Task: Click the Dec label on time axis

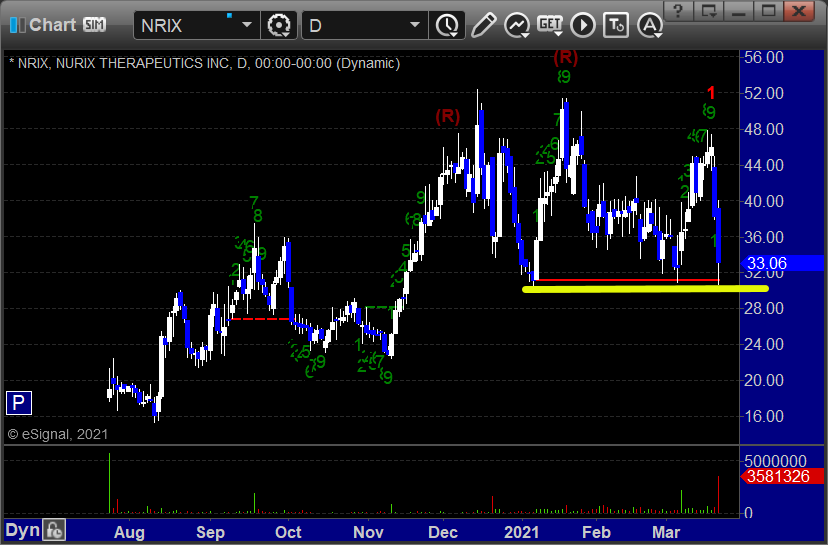Action: pyautogui.click(x=443, y=532)
